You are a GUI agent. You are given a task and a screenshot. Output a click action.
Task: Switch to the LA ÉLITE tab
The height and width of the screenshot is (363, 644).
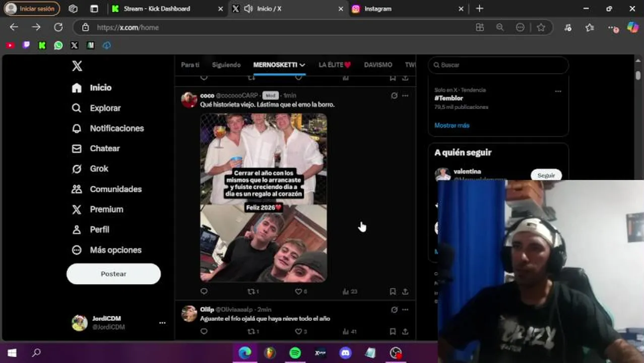(335, 65)
